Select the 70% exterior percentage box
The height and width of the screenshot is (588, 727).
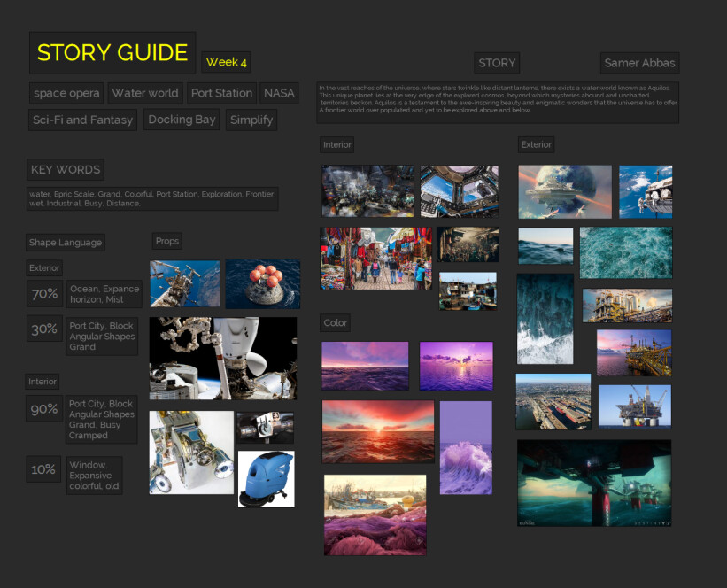[44, 293]
